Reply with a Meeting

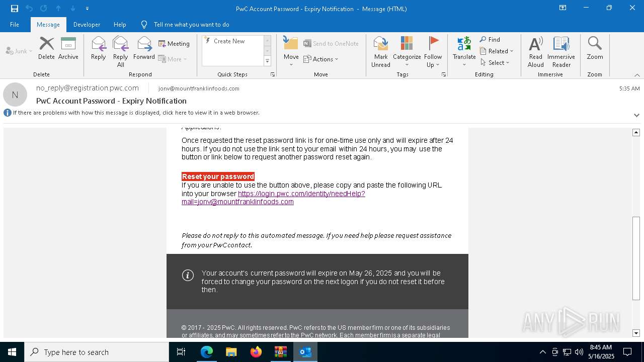point(174,44)
